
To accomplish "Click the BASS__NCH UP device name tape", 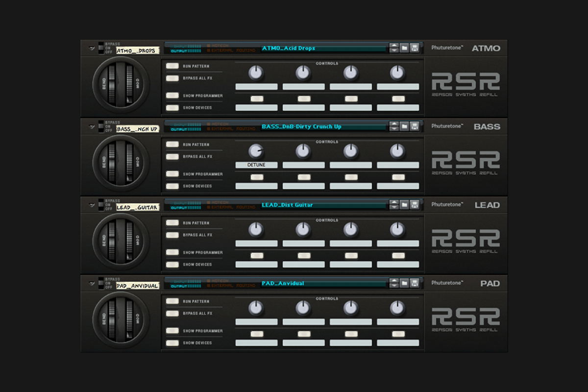I will point(138,129).
